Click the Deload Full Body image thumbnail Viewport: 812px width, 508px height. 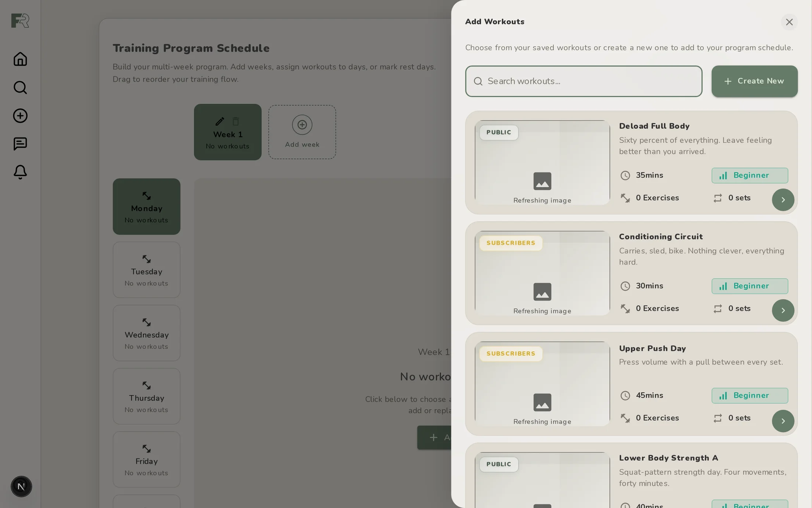tap(542, 163)
